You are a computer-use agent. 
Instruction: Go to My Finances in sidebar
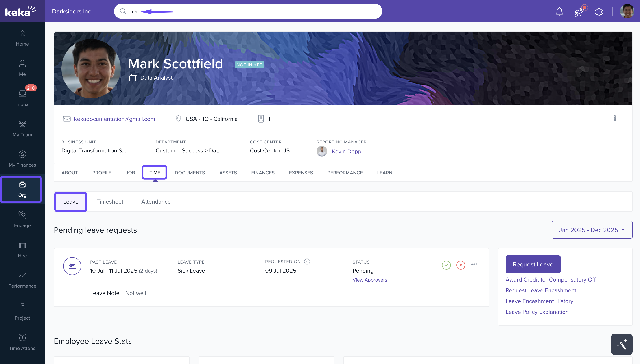click(22, 158)
